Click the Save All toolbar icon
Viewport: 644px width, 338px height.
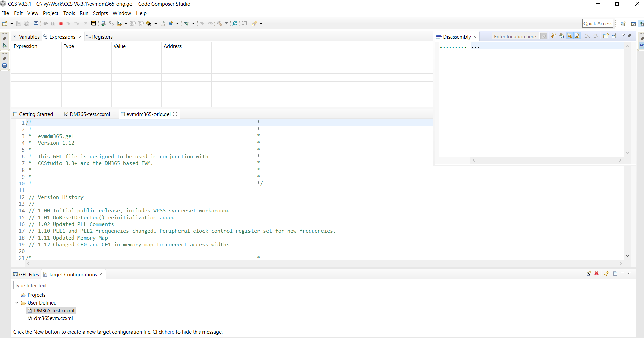coord(26,23)
